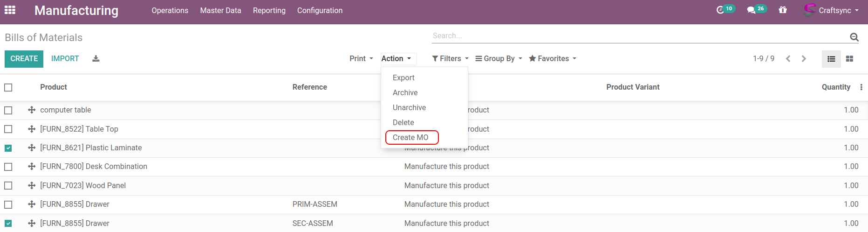
Task: Tick the checkbox for computer table
Action: pos(8,110)
